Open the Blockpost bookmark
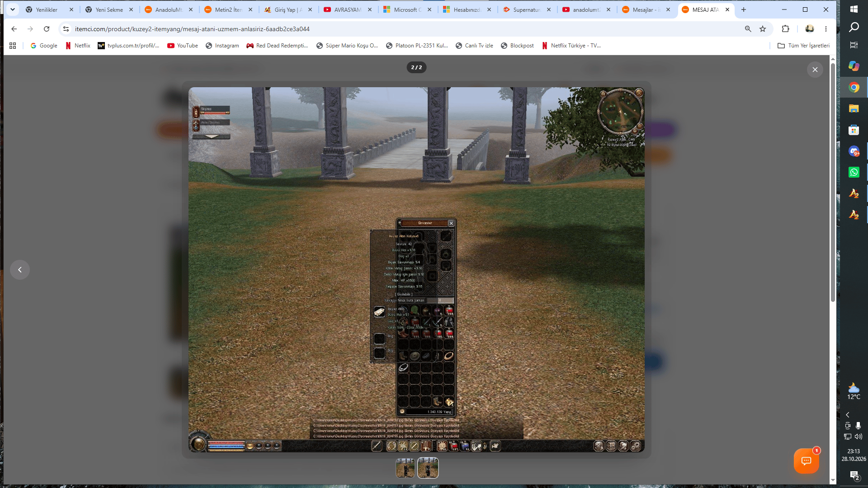868x488 pixels. click(517, 46)
